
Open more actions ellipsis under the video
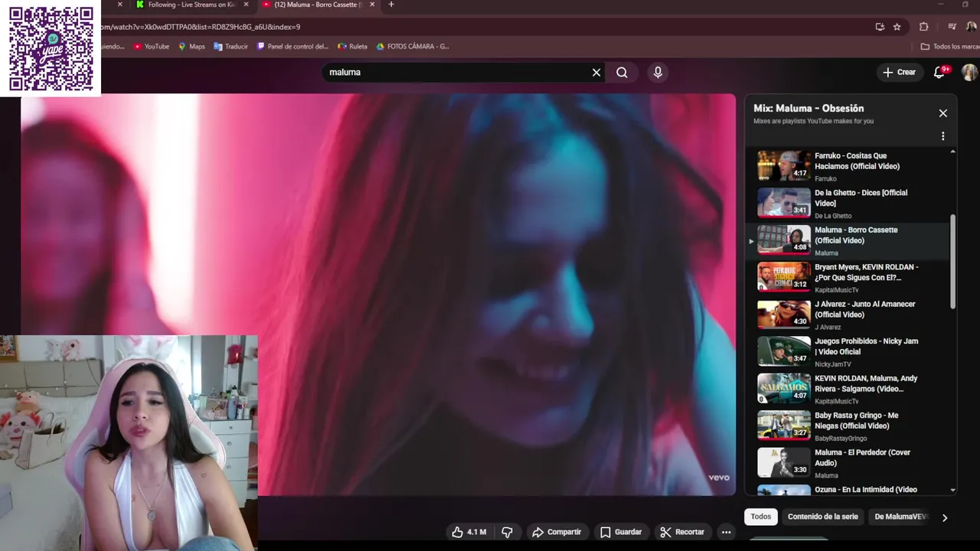point(727,532)
